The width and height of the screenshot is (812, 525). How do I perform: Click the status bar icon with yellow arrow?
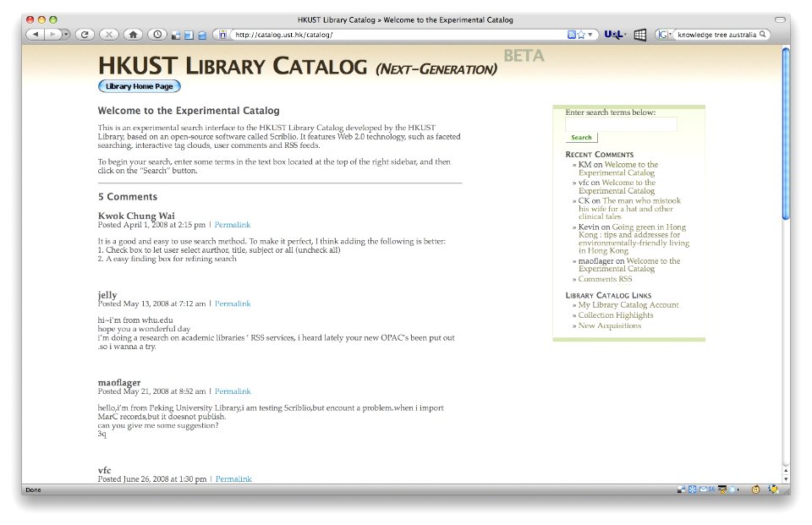pyautogui.click(x=721, y=489)
